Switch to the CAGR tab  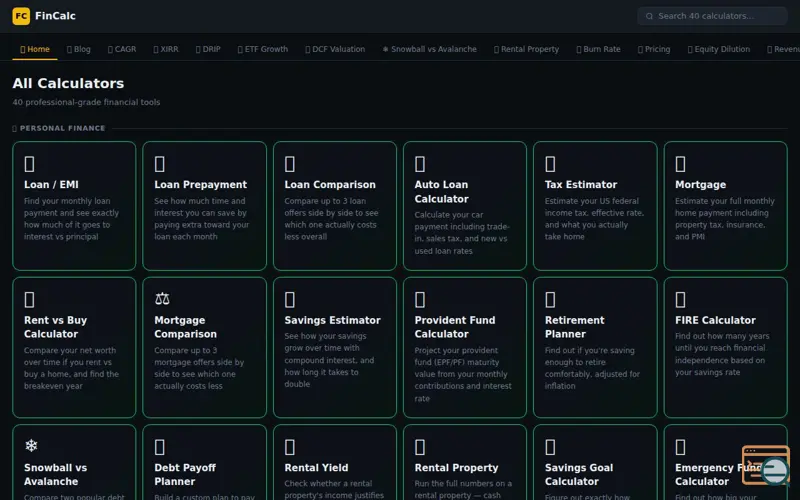point(122,49)
